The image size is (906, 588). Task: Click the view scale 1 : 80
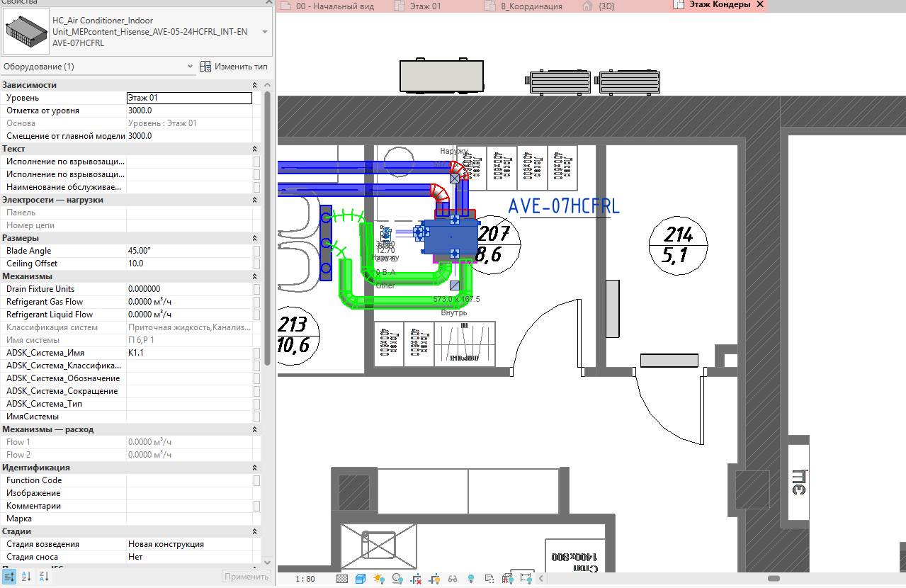[305, 579]
